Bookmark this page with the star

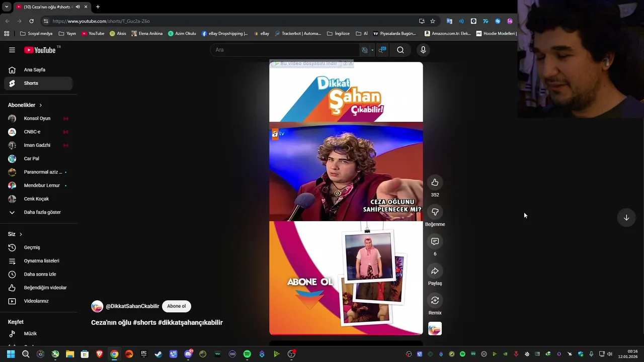point(433,21)
